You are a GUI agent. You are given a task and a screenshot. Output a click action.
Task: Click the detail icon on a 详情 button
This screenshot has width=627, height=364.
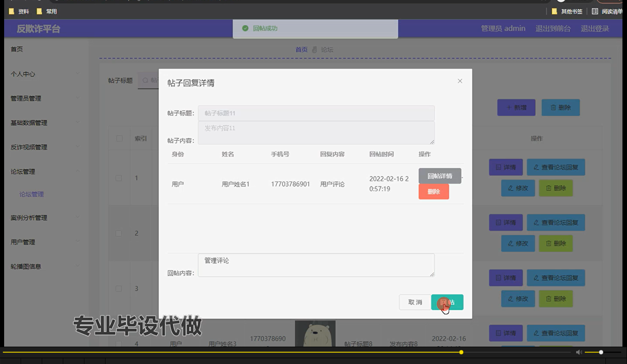point(499,167)
